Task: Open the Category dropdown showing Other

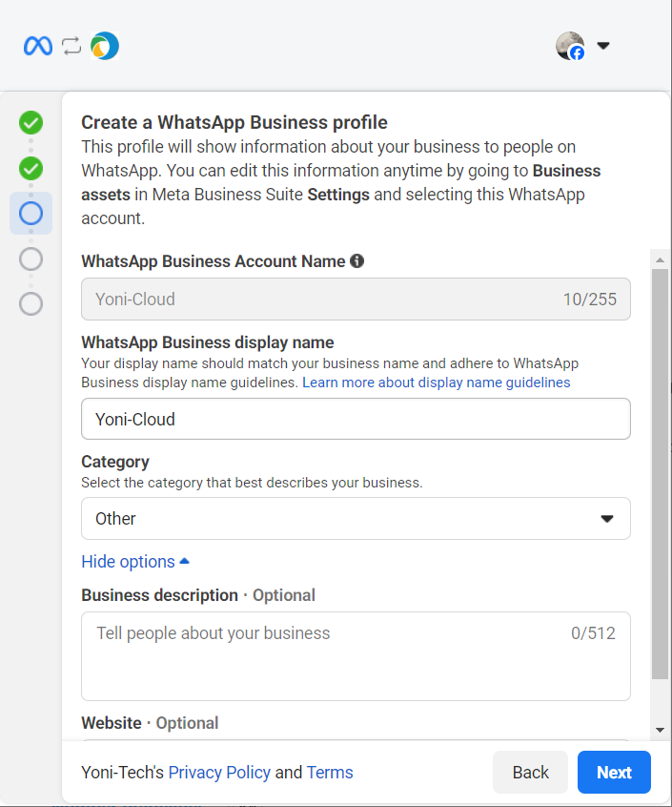Action: tap(356, 518)
